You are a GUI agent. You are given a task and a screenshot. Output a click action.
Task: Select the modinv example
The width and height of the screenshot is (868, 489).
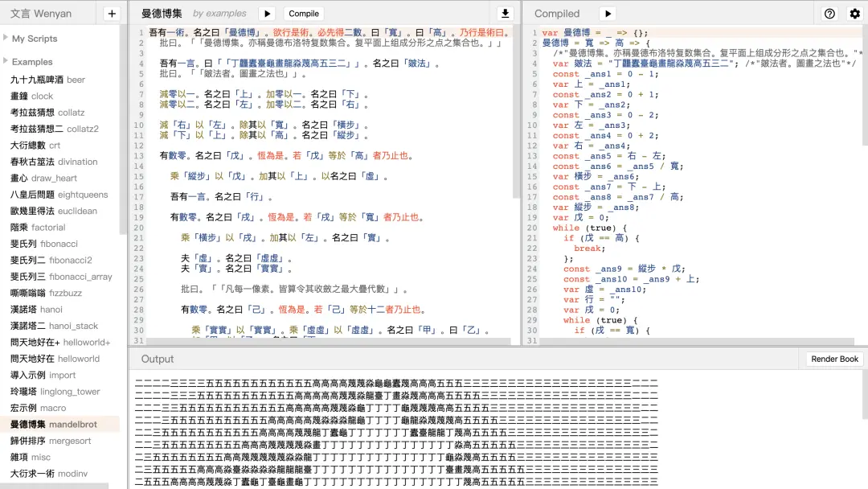pyautogui.click(x=59, y=474)
